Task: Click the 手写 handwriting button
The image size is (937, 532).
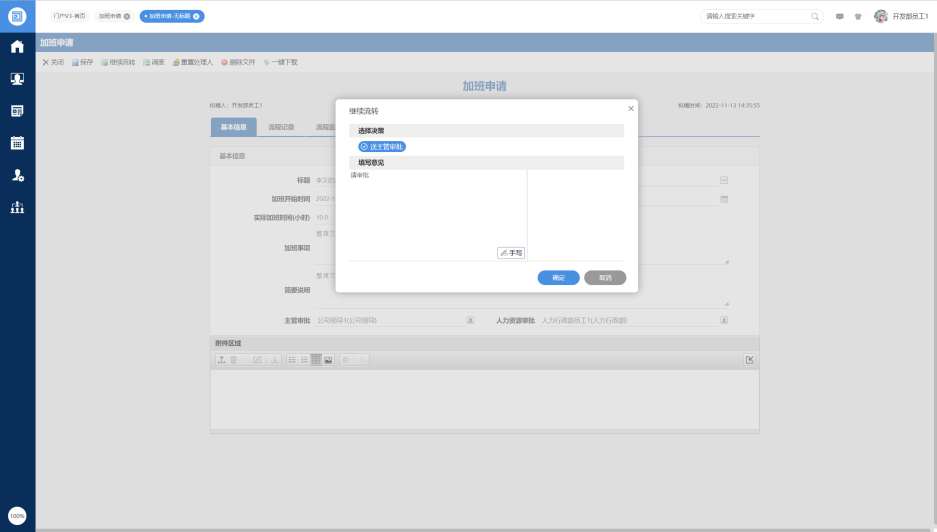Action: click(x=511, y=253)
